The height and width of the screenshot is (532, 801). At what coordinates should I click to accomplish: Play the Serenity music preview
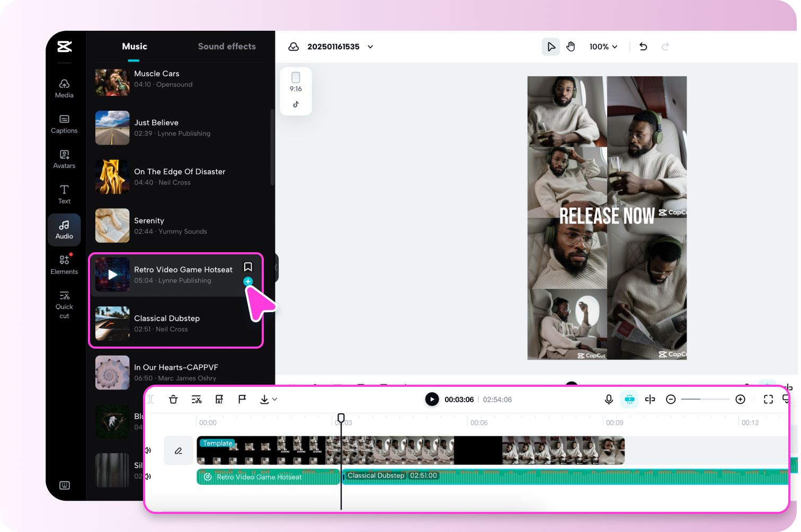point(112,226)
